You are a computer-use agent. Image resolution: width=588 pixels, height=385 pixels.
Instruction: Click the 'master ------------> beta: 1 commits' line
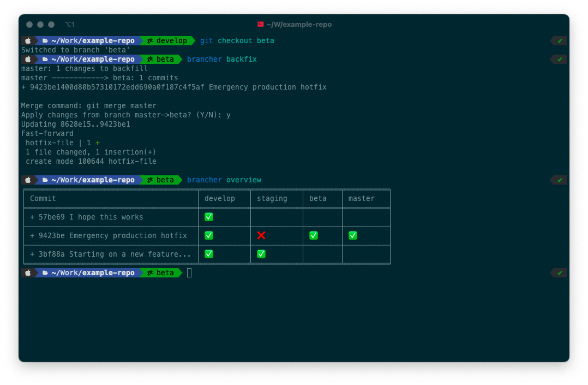pyautogui.click(x=100, y=78)
